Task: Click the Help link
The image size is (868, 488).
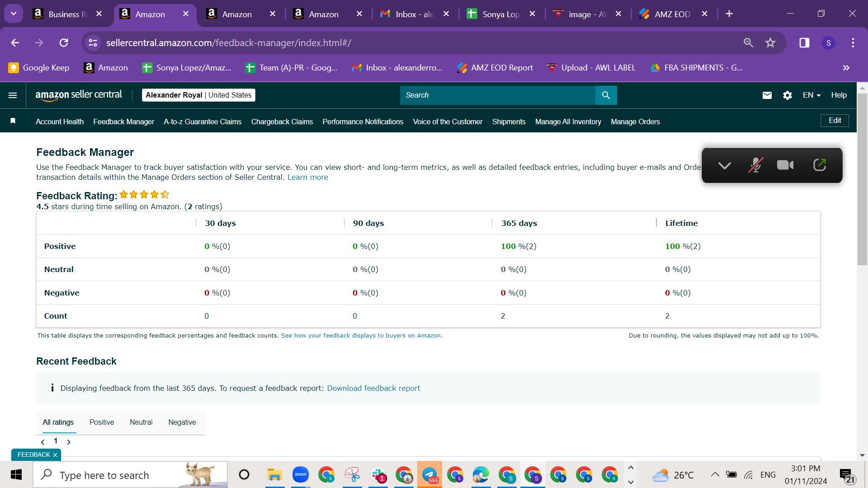Action: tap(839, 95)
